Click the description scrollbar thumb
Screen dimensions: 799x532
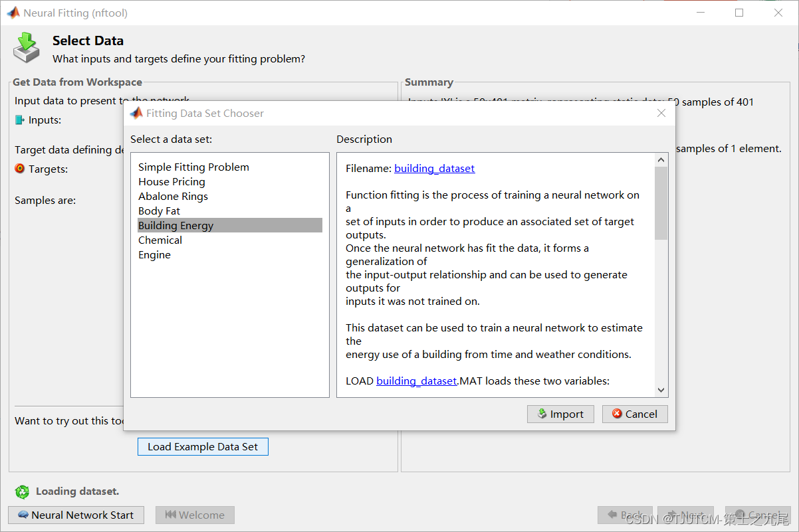pyautogui.click(x=661, y=203)
